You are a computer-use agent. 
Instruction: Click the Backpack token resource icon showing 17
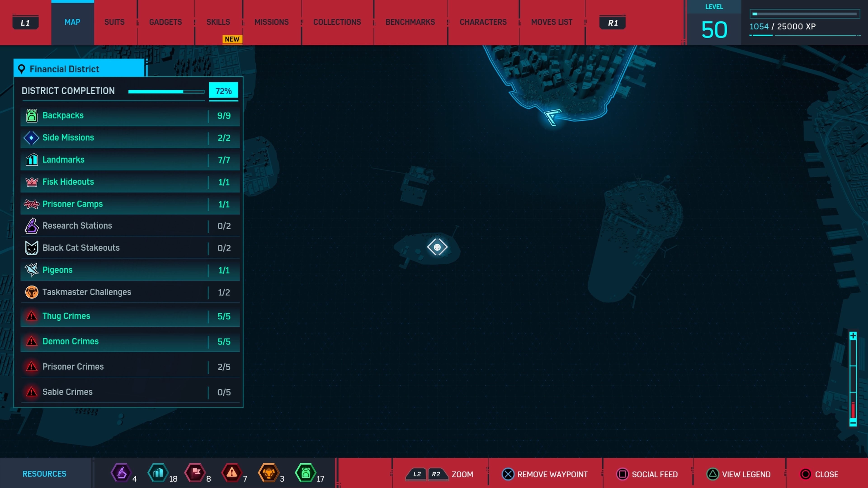click(x=306, y=473)
